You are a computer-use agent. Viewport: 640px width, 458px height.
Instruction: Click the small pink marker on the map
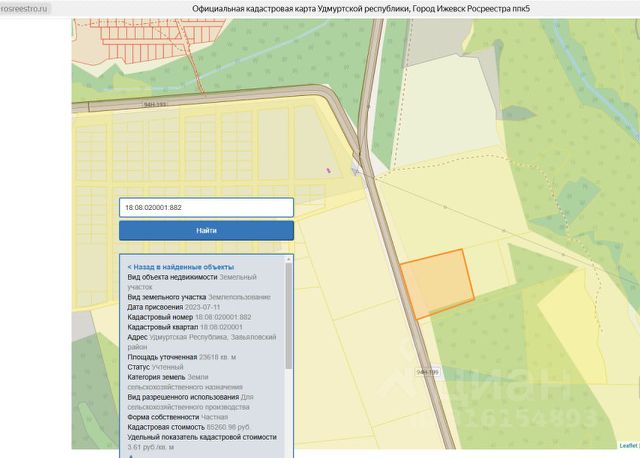[328, 171]
